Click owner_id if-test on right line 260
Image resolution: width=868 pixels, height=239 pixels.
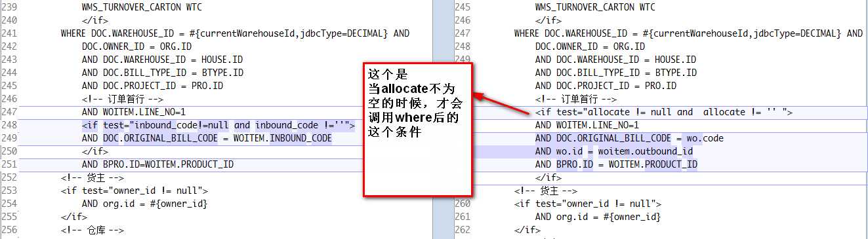click(x=587, y=204)
